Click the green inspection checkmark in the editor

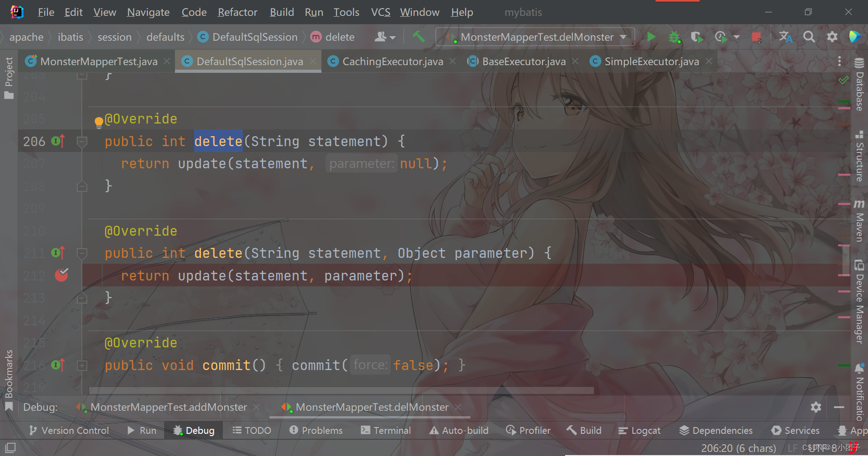pyautogui.click(x=844, y=80)
